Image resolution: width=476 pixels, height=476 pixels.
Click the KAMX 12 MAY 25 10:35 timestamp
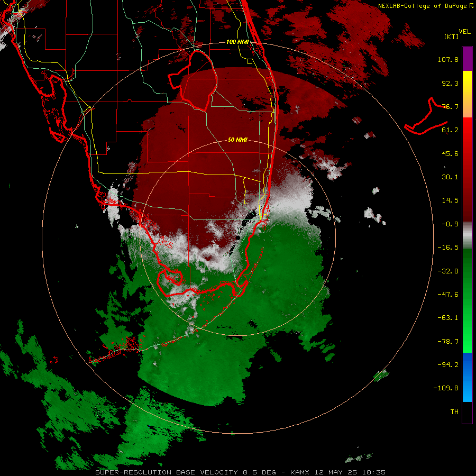[338, 472]
